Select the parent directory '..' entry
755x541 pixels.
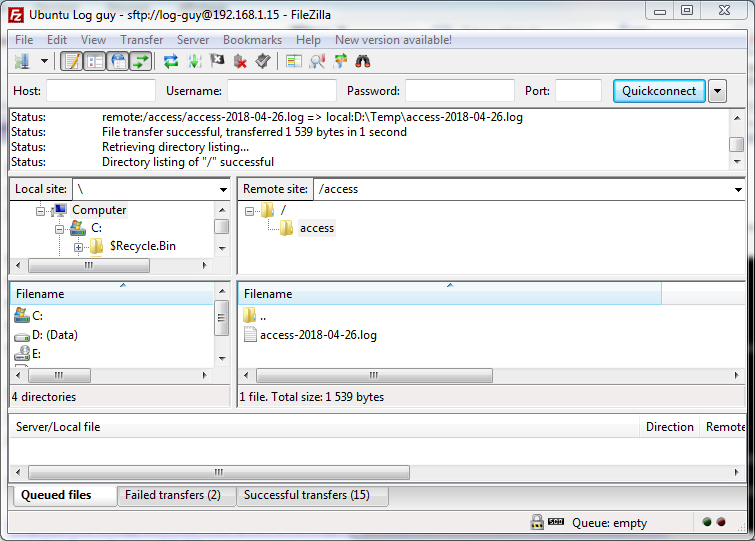pos(263,316)
